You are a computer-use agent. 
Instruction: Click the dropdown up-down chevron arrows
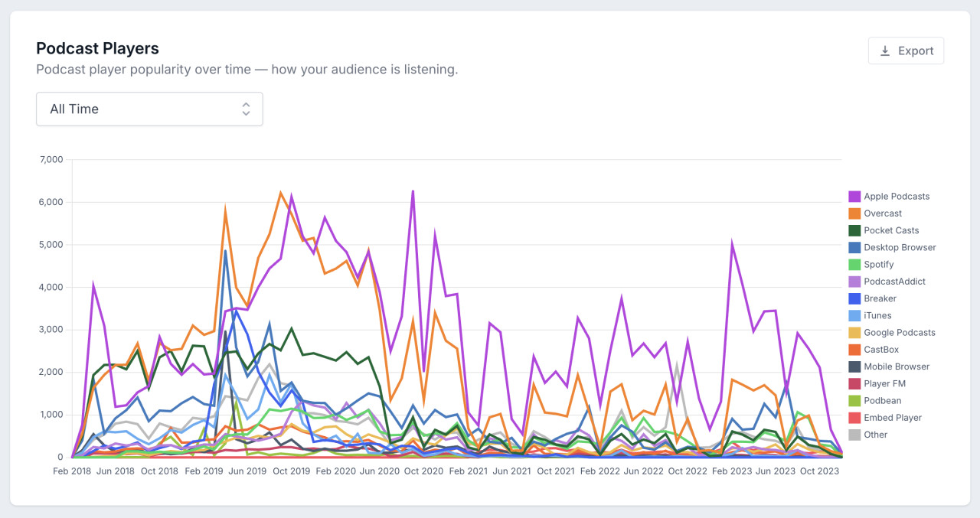pyautogui.click(x=246, y=109)
